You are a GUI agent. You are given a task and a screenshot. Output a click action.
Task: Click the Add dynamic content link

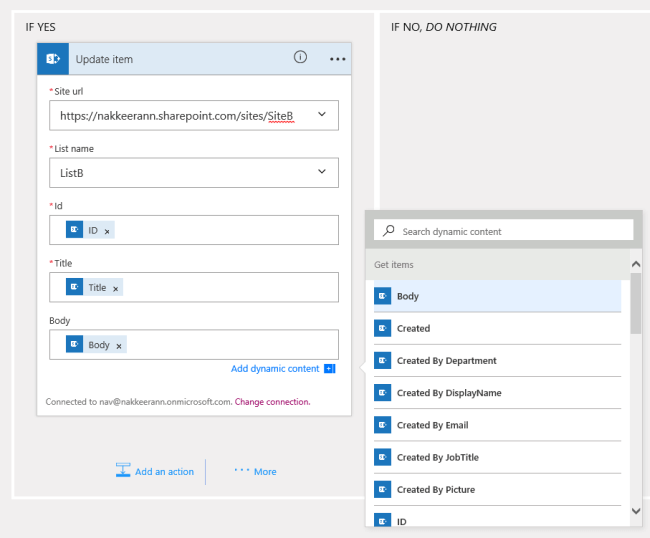(x=275, y=369)
